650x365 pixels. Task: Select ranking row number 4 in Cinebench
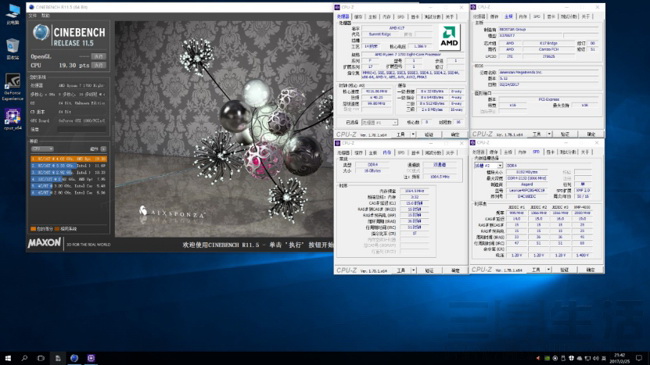tap(69, 179)
